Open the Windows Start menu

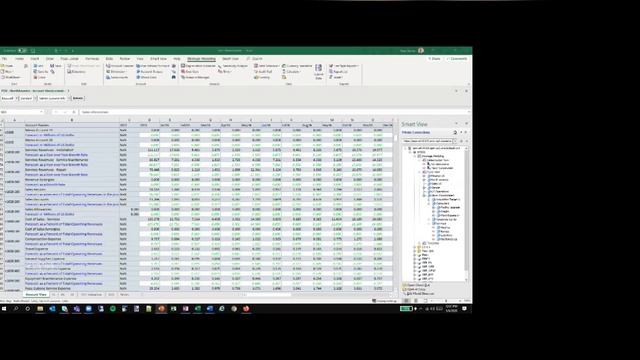click(4, 309)
